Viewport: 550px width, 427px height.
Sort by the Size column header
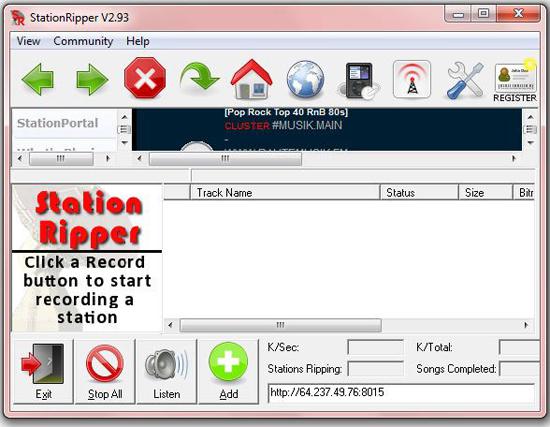pyautogui.click(x=485, y=193)
